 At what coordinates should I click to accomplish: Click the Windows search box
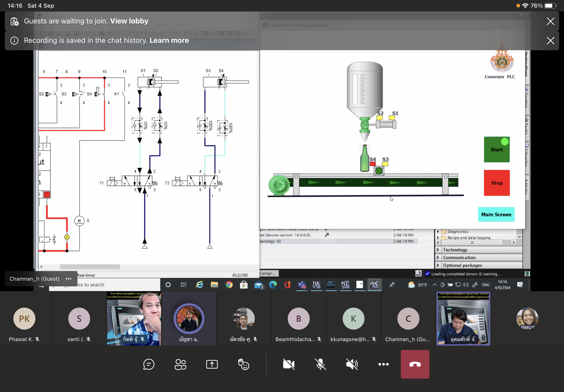105,285
